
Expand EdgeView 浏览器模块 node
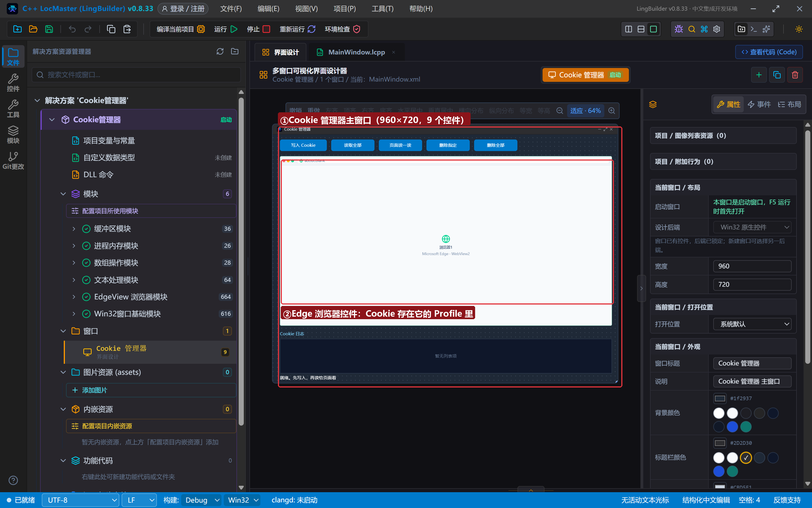pyautogui.click(x=74, y=297)
